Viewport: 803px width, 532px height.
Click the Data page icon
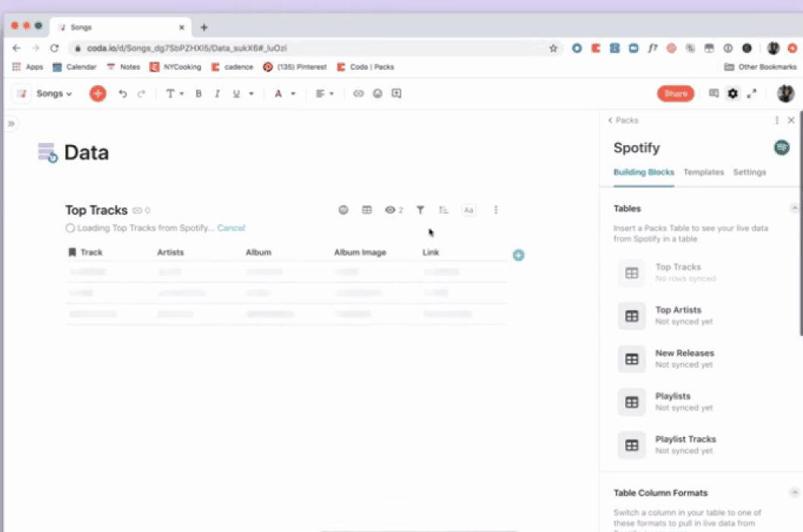coord(48,153)
